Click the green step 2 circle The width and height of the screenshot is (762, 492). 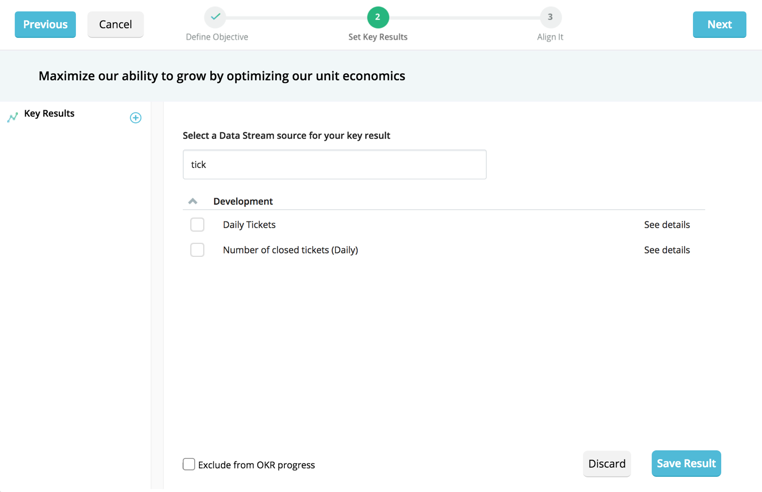(x=377, y=17)
